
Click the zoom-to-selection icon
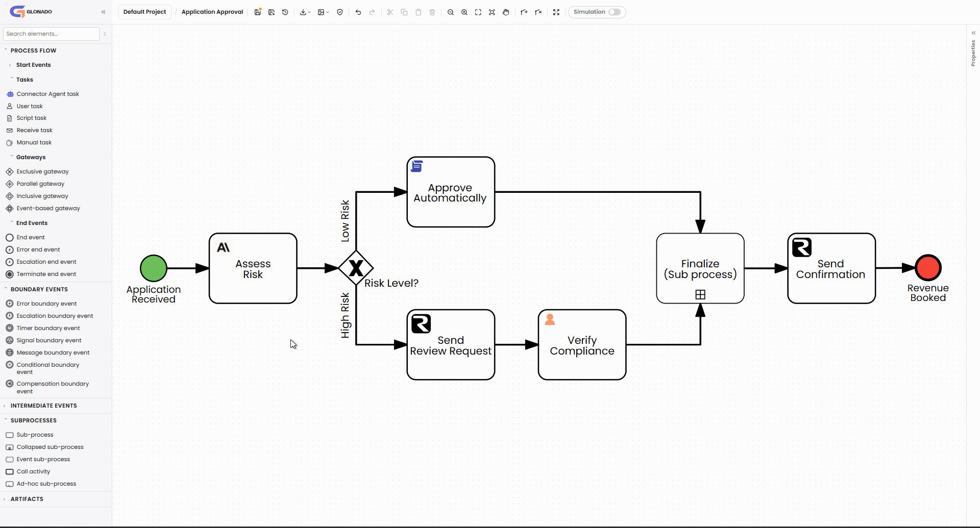[492, 12]
